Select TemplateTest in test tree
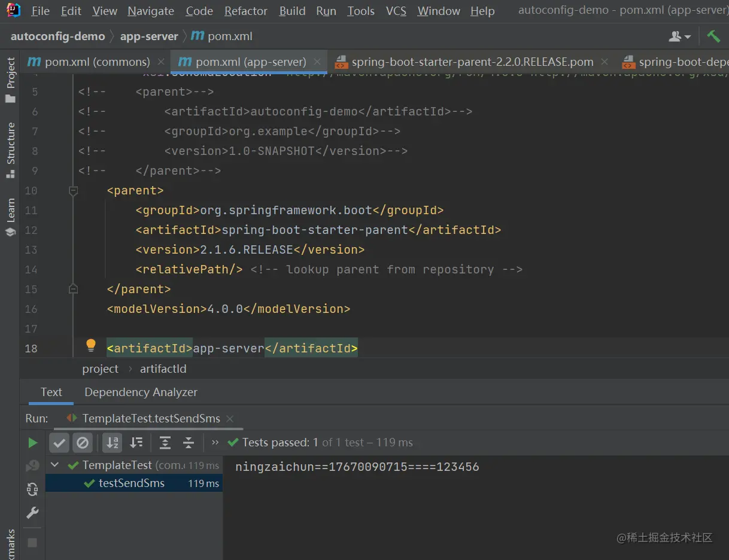729x560 pixels. click(134, 465)
